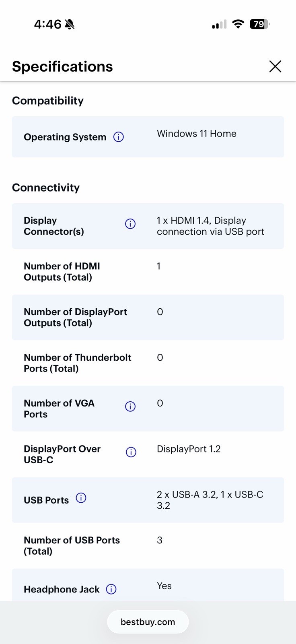Image resolution: width=296 pixels, height=644 pixels.
Task: Tap the Number of USB Ports (Total) row
Action: [148, 546]
